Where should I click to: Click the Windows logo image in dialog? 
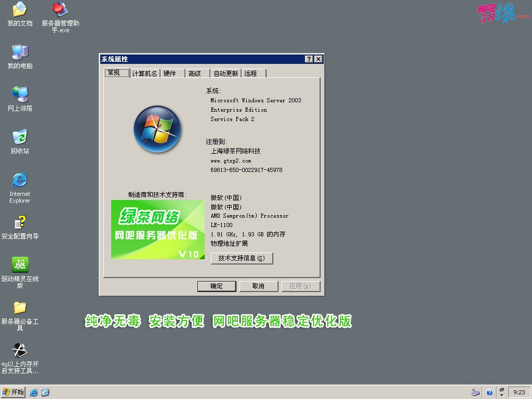(x=157, y=129)
